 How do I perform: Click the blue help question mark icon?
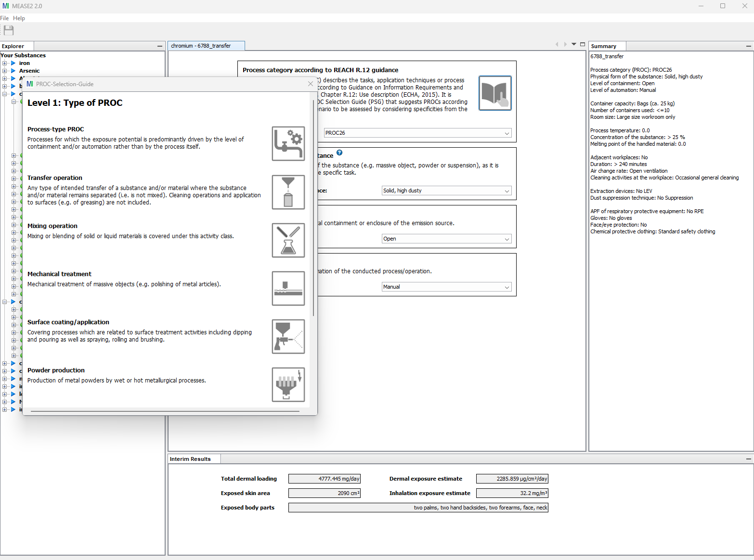(339, 153)
